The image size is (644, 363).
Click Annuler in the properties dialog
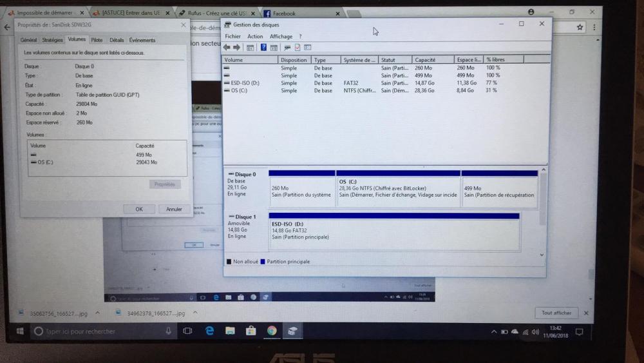coord(174,209)
